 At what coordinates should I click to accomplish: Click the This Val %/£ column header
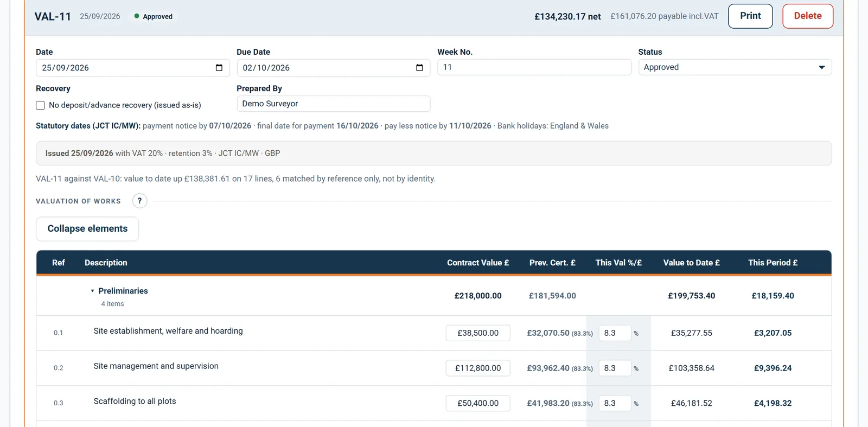point(618,263)
